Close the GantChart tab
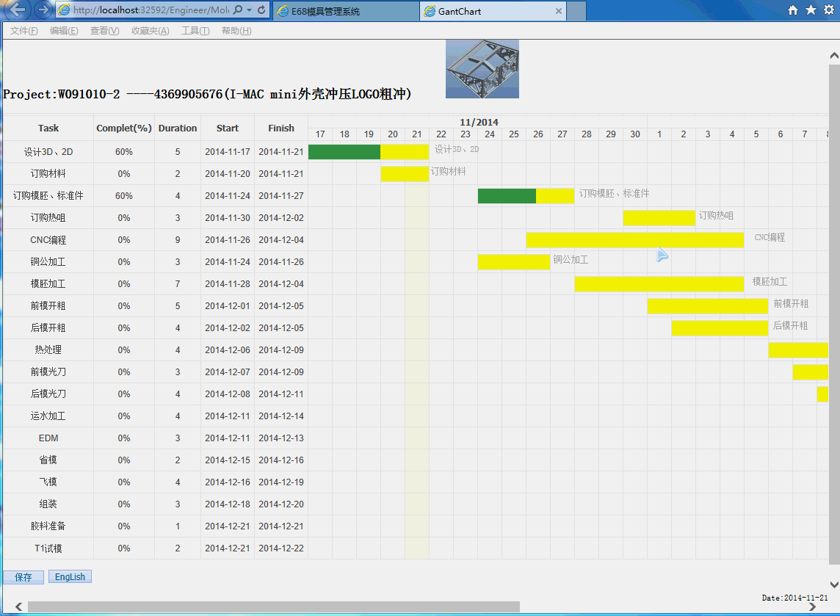Viewport: 840px width, 616px height. click(x=559, y=11)
